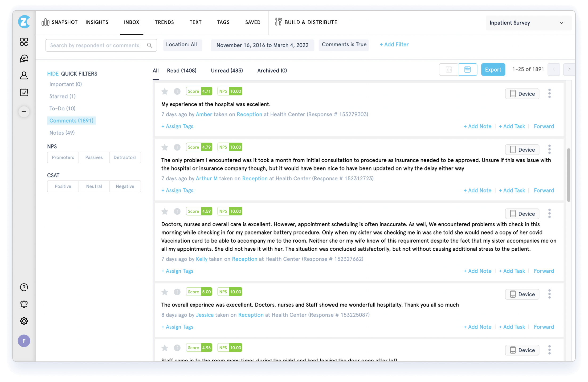588x382 pixels.
Task: Click the next page navigation arrow
Action: (x=569, y=69)
